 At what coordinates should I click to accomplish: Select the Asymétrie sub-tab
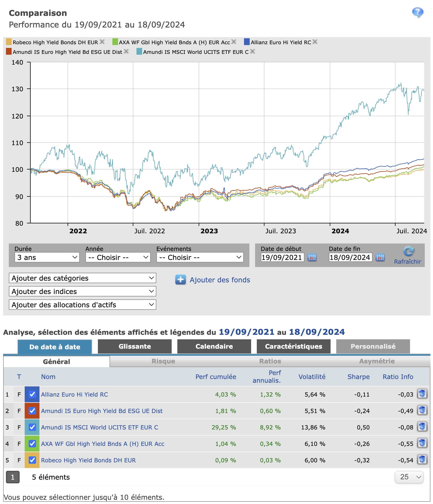point(377,361)
